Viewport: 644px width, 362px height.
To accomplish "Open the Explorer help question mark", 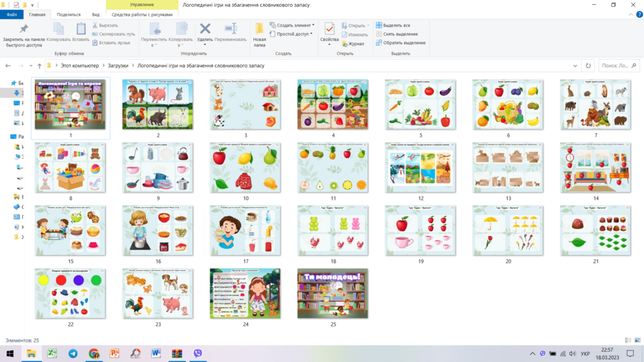I will coord(639,14).
